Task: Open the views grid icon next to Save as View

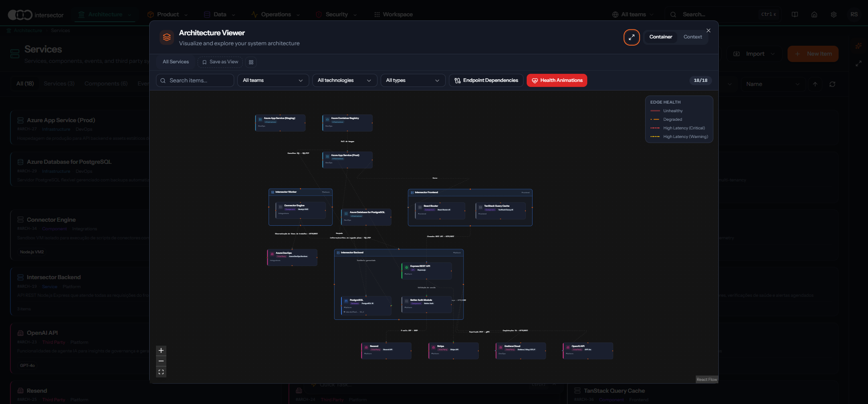Action: click(x=251, y=62)
